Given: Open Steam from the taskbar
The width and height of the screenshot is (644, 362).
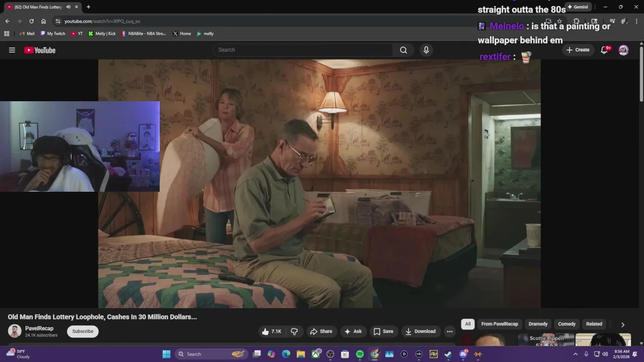Looking at the screenshot, I should tap(448, 354).
